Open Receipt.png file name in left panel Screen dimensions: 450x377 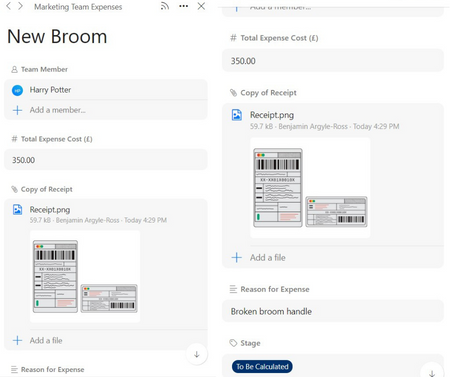coord(50,210)
